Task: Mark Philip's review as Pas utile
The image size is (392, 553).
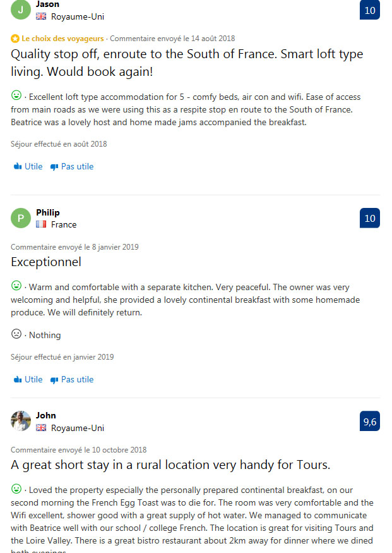Action: tap(72, 380)
